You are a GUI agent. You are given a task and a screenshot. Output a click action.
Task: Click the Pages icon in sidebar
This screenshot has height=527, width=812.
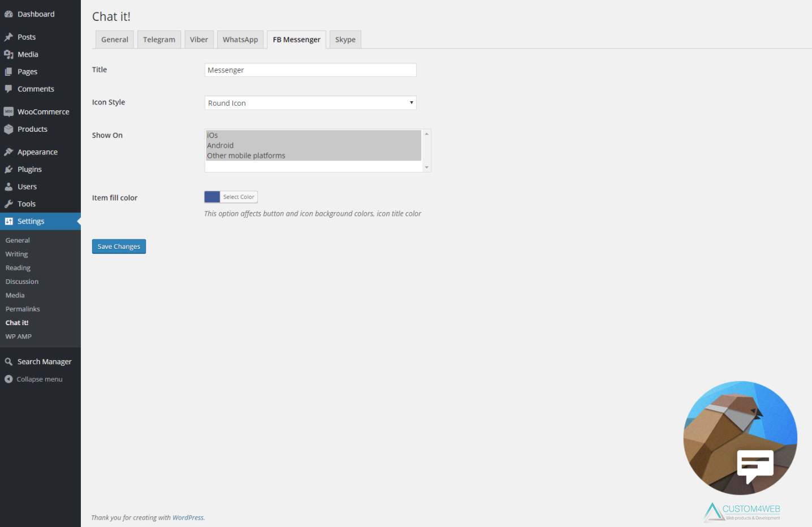click(x=8, y=72)
